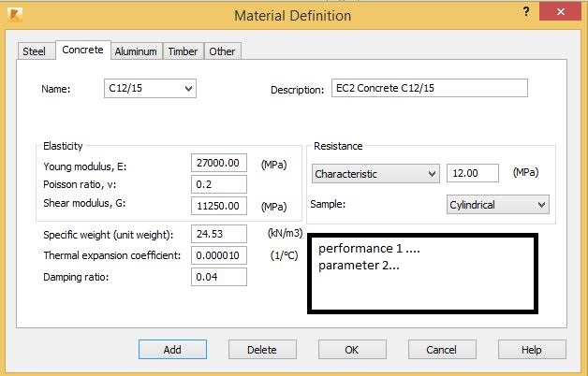Switch to the Timber tab
This screenshot has height=376, width=588.
point(183,51)
